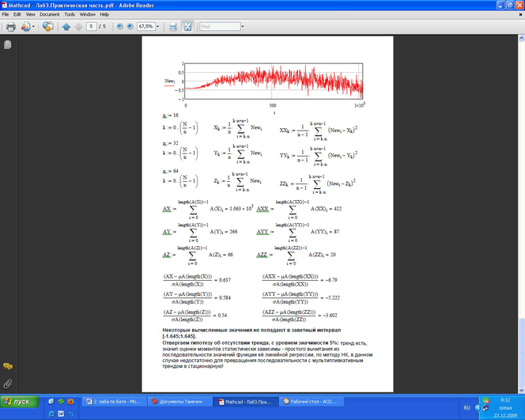Launch Word from quick launch bar
This screenshot has width=525, height=420.
pyautogui.click(x=61, y=414)
